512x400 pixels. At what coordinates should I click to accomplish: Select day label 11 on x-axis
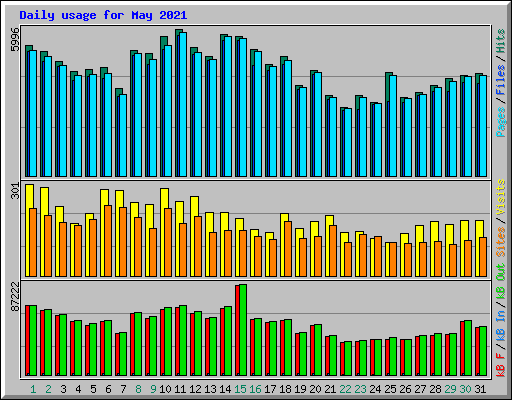(x=180, y=389)
